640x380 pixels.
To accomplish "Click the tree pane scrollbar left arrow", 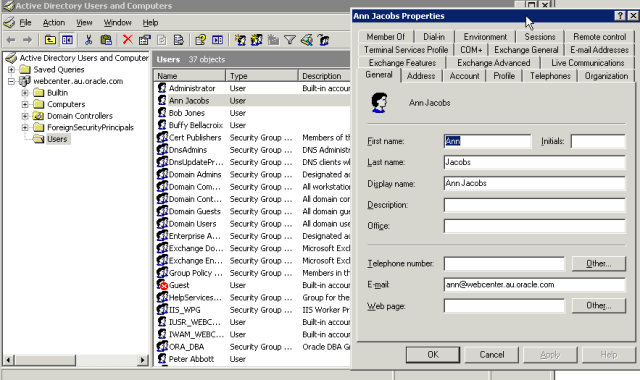I will click(9, 360).
